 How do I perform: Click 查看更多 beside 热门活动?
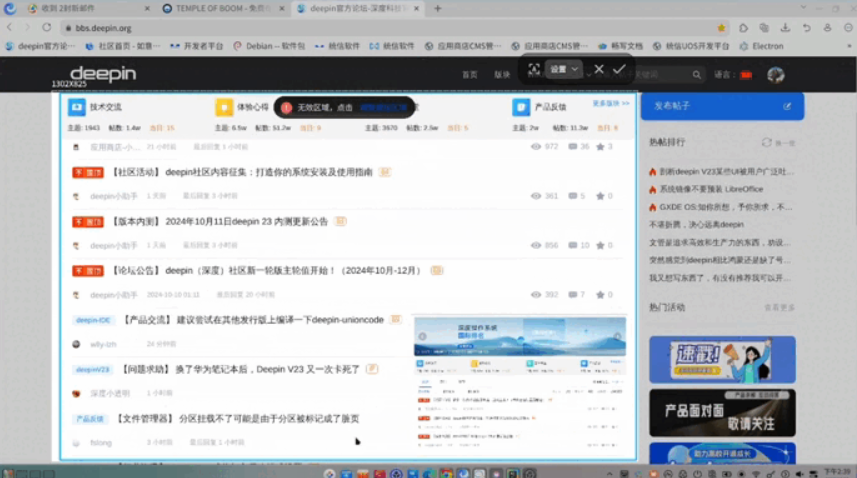[x=779, y=308]
